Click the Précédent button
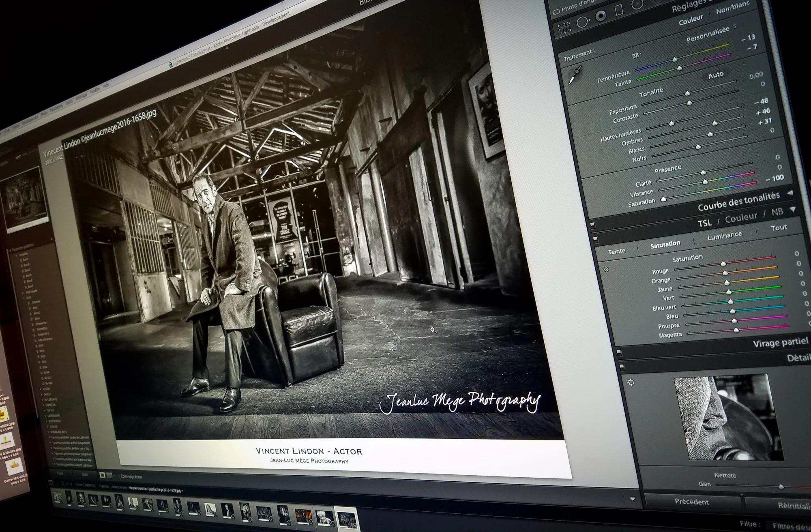811x532 pixels. (x=692, y=502)
